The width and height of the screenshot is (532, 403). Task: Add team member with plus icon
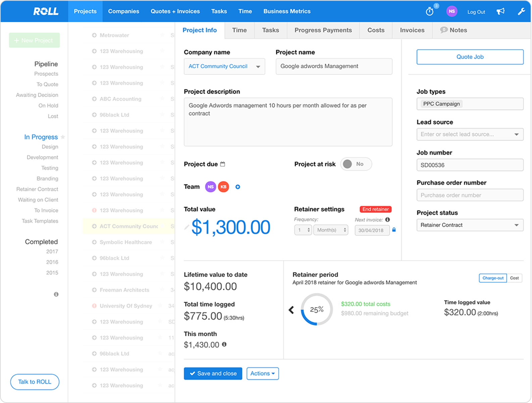pos(238,187)
